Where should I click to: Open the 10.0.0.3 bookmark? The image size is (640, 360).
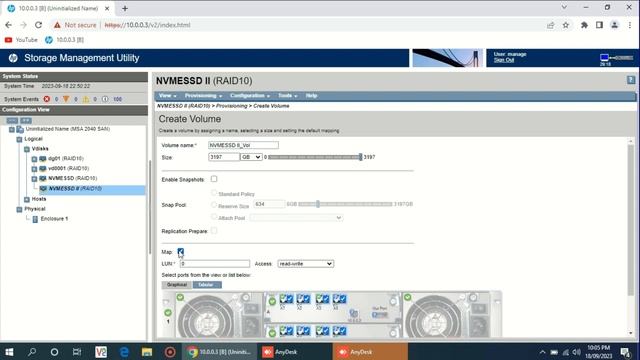[64, 40]
